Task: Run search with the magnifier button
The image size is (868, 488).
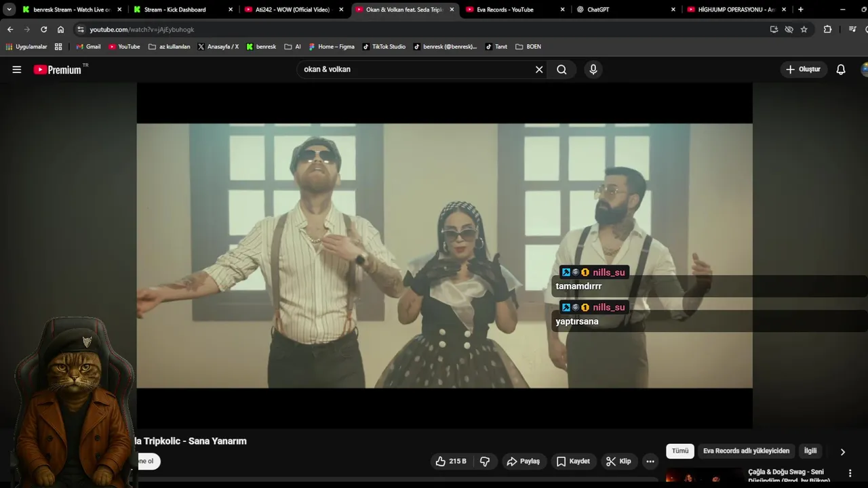Action: [561, 69]
